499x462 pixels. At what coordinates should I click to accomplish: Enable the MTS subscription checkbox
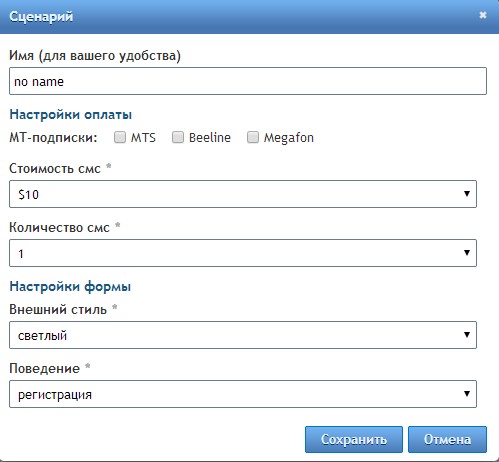[x=120, y=137]
